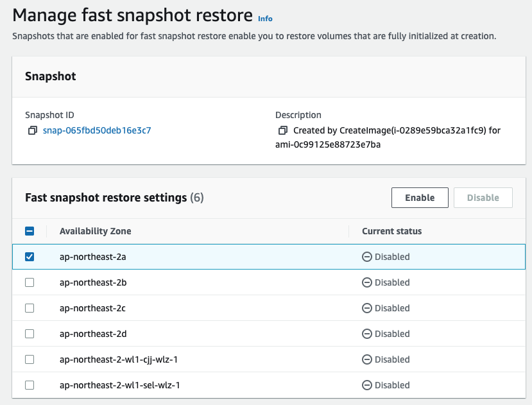
Task: Click the Availability Zone column header
Action: (96, 231)
